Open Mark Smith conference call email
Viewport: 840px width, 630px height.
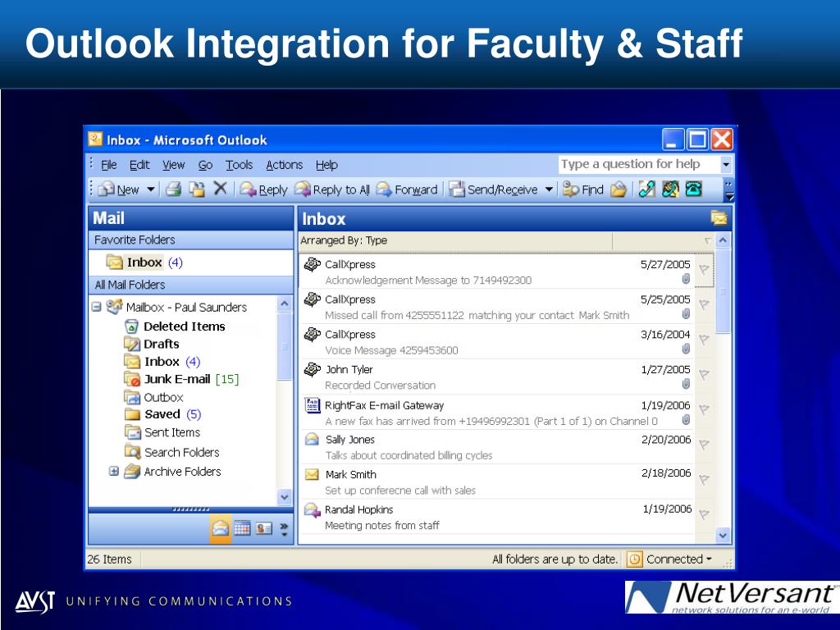point(497,482)
